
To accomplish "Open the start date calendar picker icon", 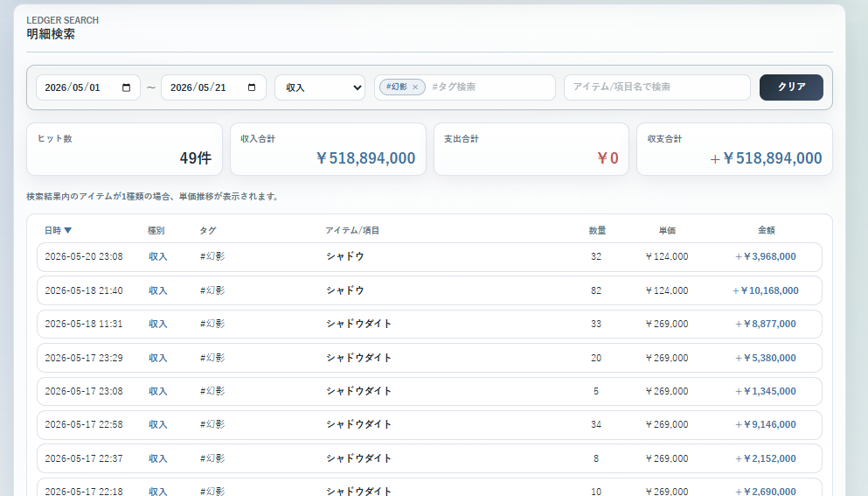I will click(126, 87).
